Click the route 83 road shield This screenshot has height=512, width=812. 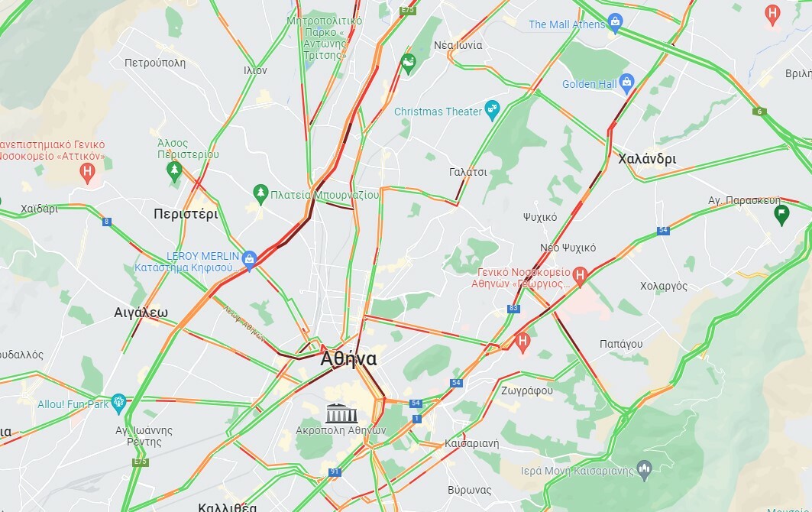tap(513, 308)
